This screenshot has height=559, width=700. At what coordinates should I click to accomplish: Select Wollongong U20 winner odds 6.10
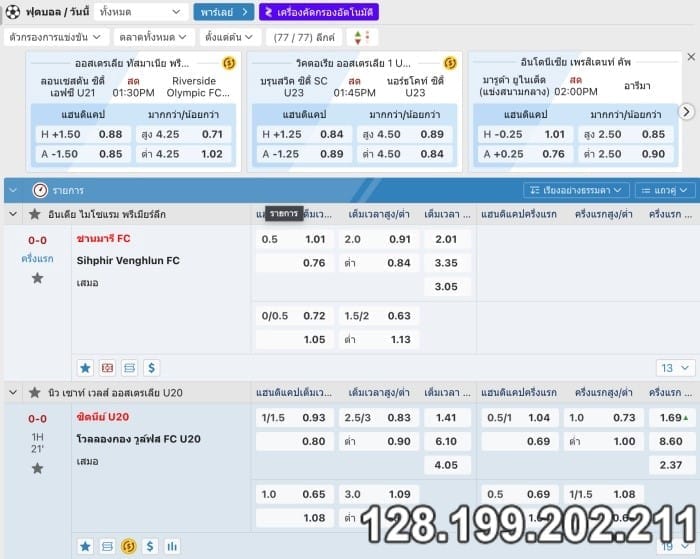click(447, 442)
